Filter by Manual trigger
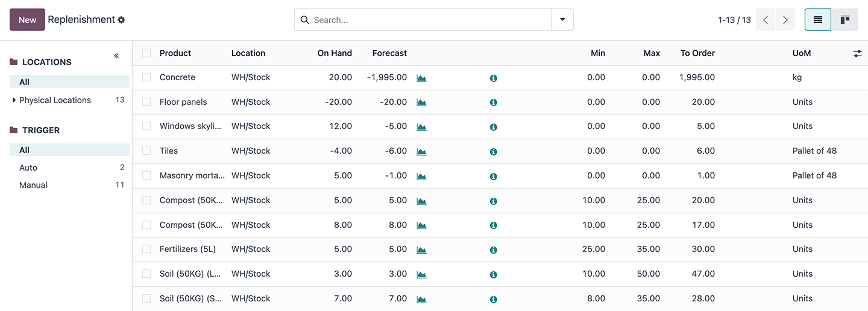This screenshot has height=311, width=868. pos(33,186)
